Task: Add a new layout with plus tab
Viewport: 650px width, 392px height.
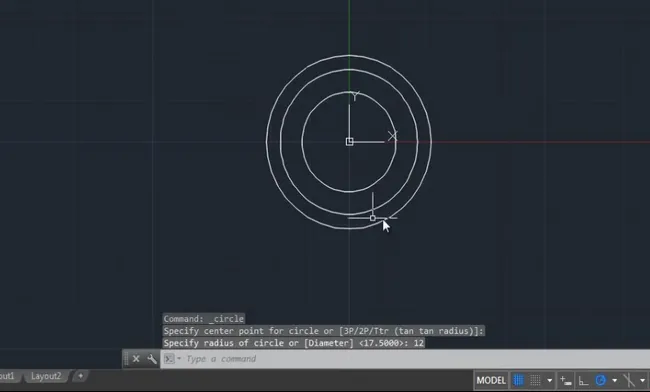Action: click(x=80, y=376)
